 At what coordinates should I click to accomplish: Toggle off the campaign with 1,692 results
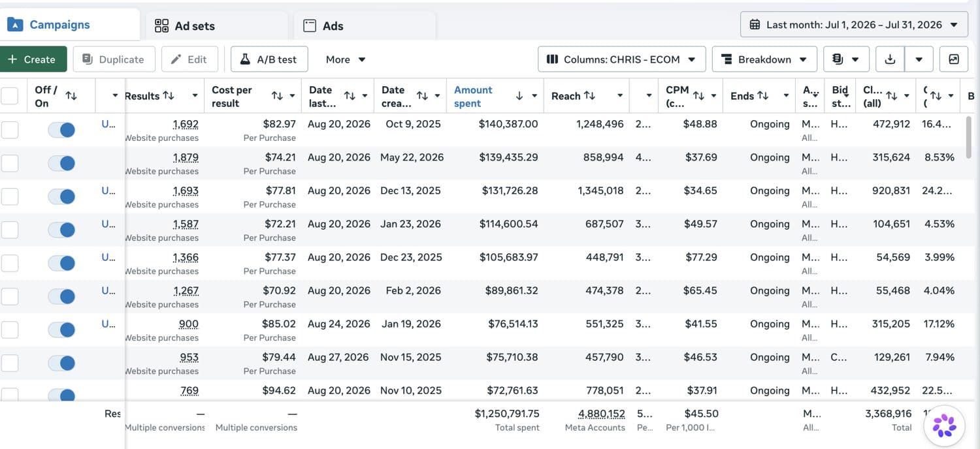click(61, 130)
